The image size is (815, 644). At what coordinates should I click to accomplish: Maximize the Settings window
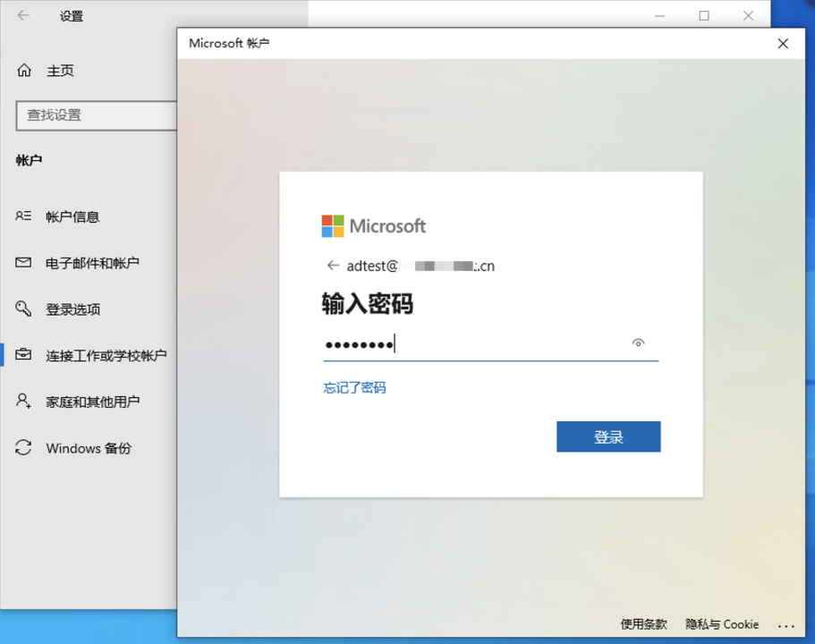click(704, 15)
